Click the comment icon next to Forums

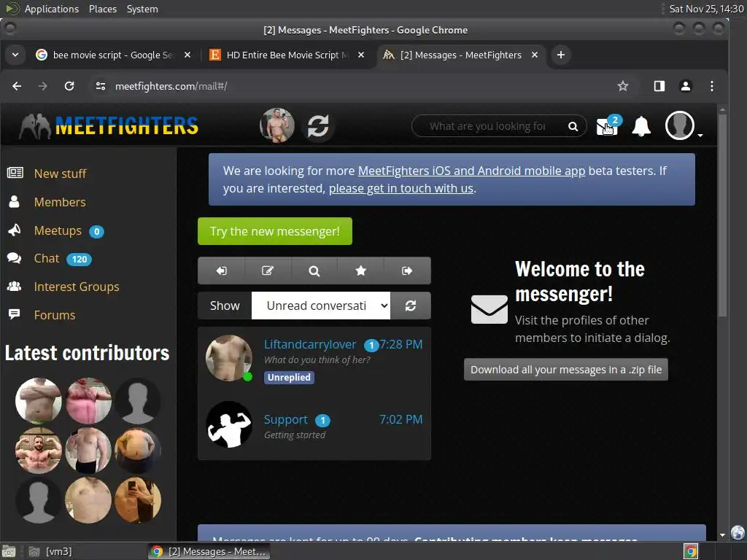[15, 314]
